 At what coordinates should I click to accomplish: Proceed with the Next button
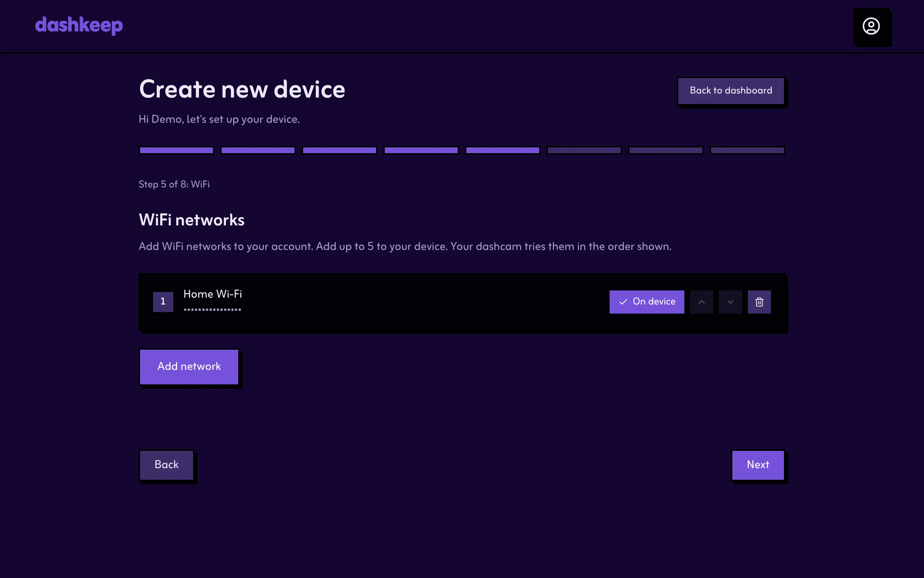(758, 465)
